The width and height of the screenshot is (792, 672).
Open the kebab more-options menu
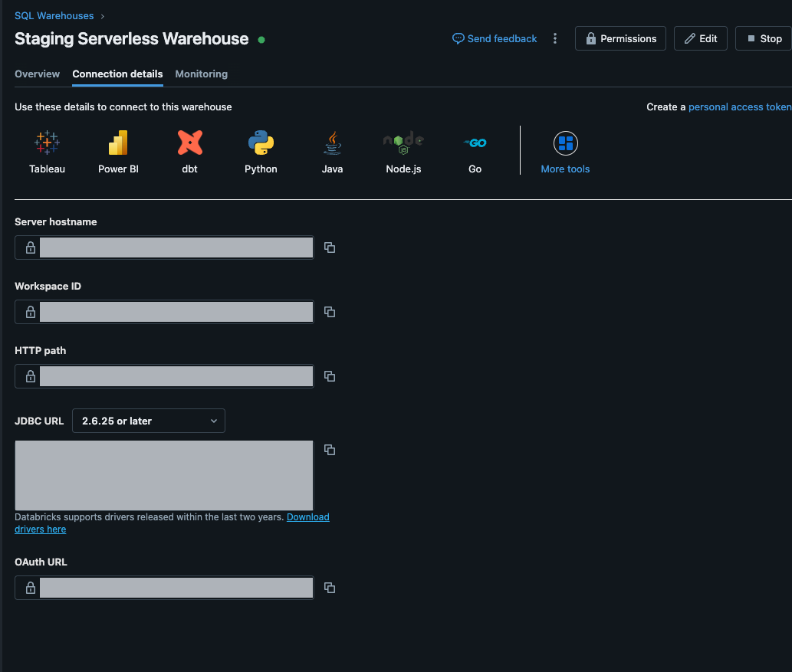555,38
